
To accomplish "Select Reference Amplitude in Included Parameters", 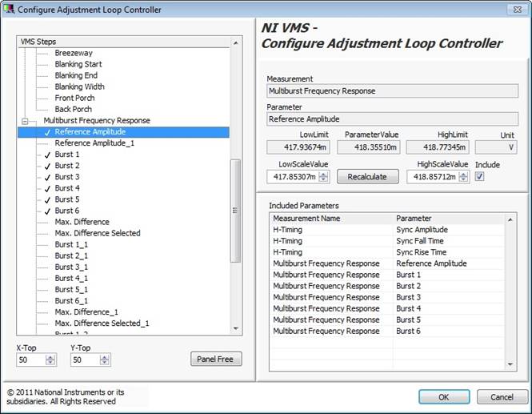I will [x=387, y=263].
